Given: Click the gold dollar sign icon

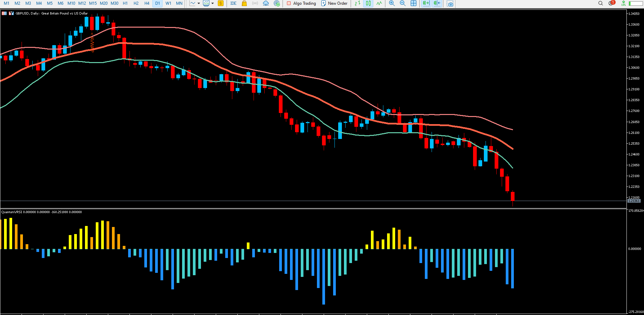Looking at the screenshot, I should point(221,3).
